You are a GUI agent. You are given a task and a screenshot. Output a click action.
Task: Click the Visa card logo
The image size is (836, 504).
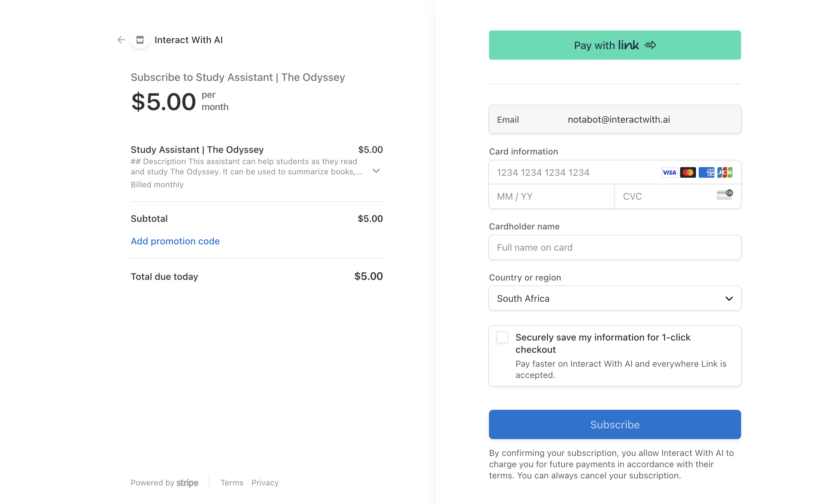point(669,173)
